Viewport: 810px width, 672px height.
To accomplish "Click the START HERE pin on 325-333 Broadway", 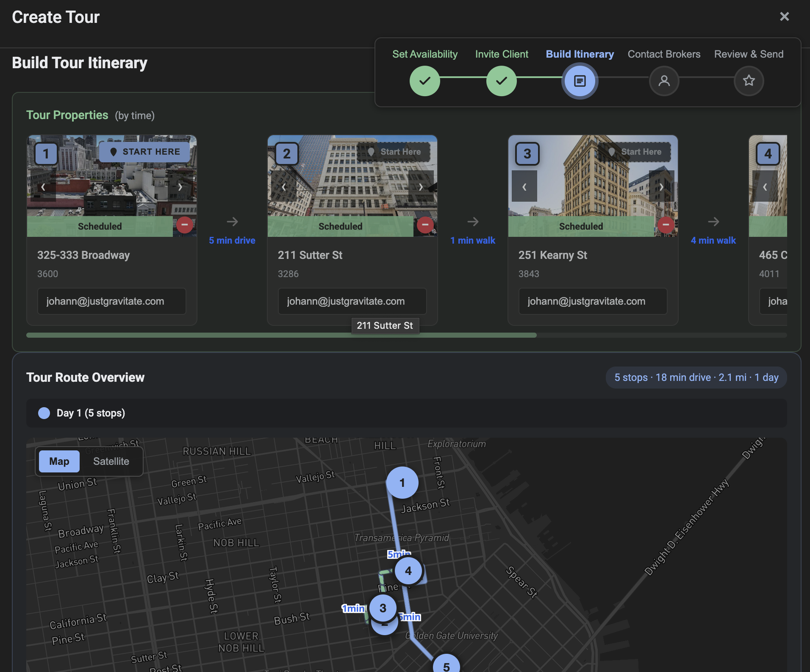I will 144,151.
